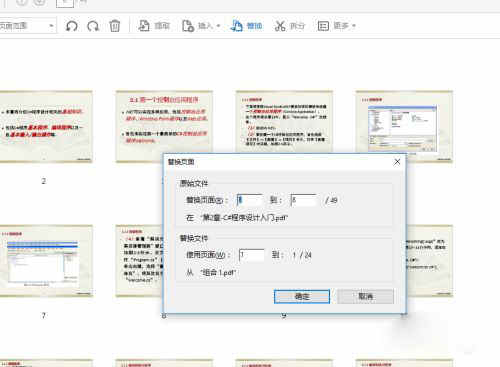This screenshot has height=367, width=500.
Task: Rotate pages clockwise in toolbar
Action: 93,26
